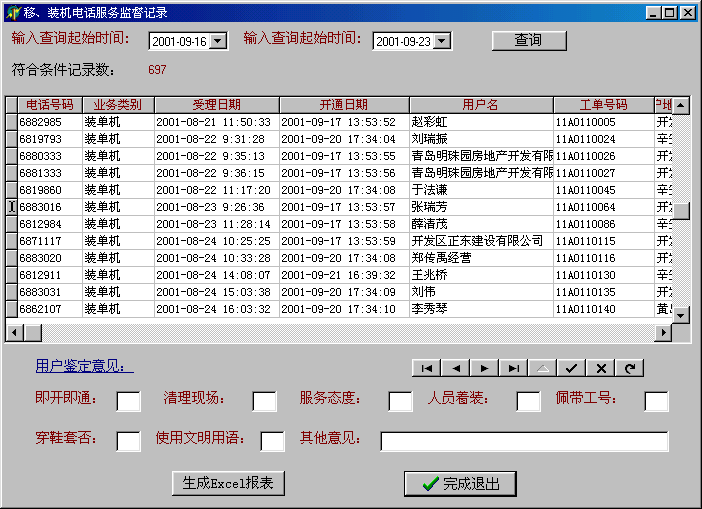Open the end date 2001-09-23 dropdown
Viewport: 702px width, 509px height.
[x=443, y=41]
